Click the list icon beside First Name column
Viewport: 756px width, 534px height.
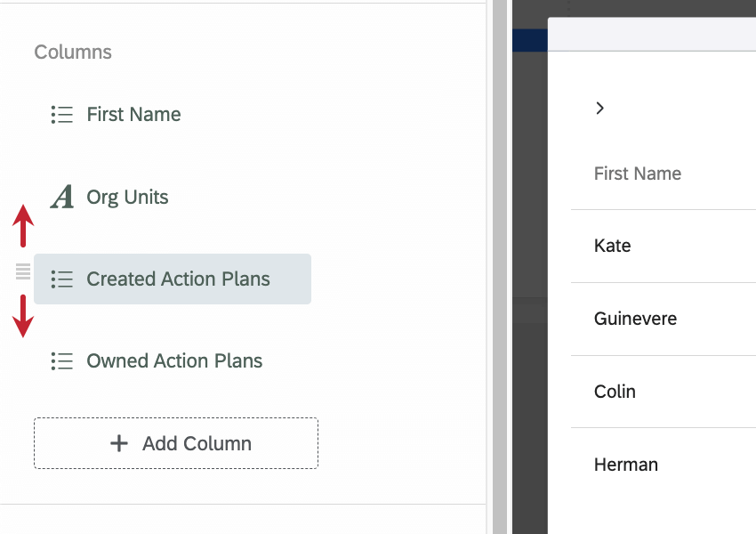[x=61, y=115]
